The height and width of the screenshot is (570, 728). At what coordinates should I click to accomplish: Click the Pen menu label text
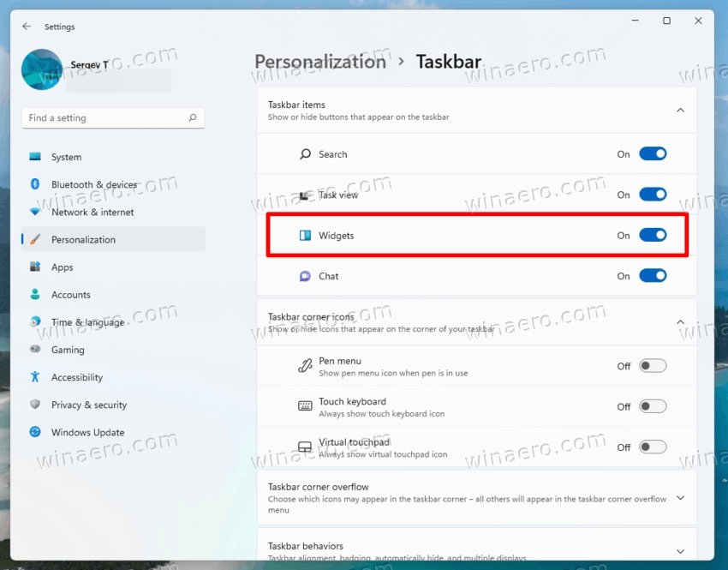[x=340, y=361]
